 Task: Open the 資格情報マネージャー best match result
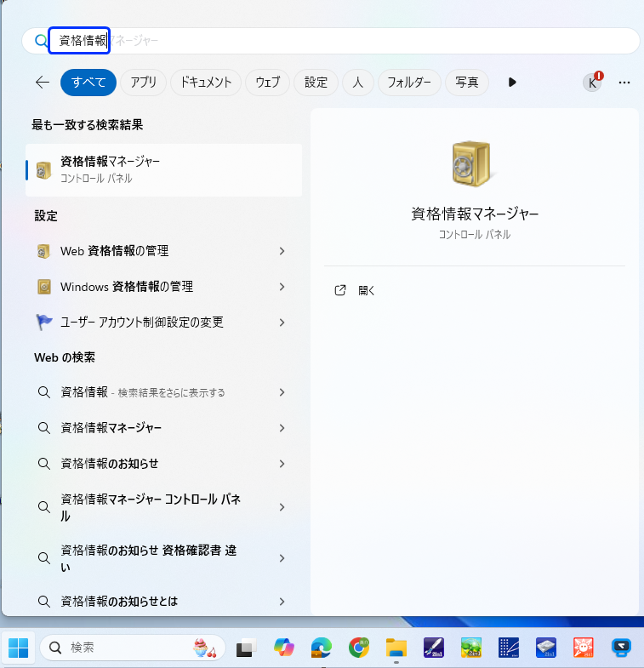(x=163, y=169)
